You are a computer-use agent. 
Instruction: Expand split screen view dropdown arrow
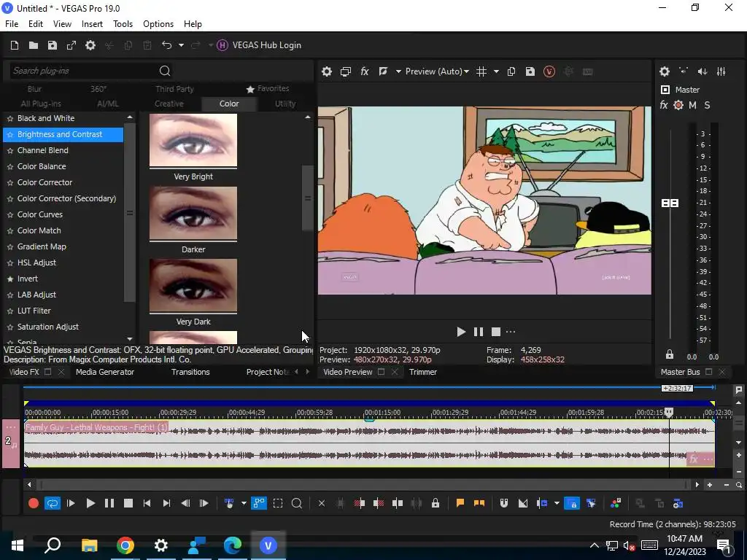pyautogui.click(x=398, y=71)
